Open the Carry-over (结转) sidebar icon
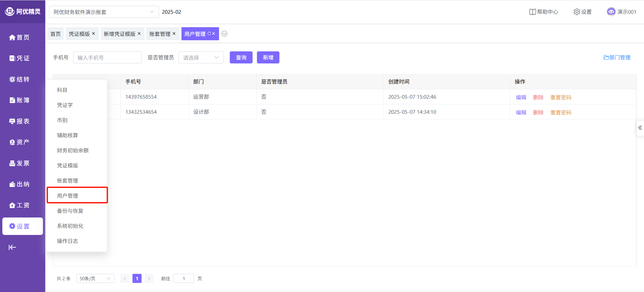The width and height of the screenshot is (644, 292). 12,80
